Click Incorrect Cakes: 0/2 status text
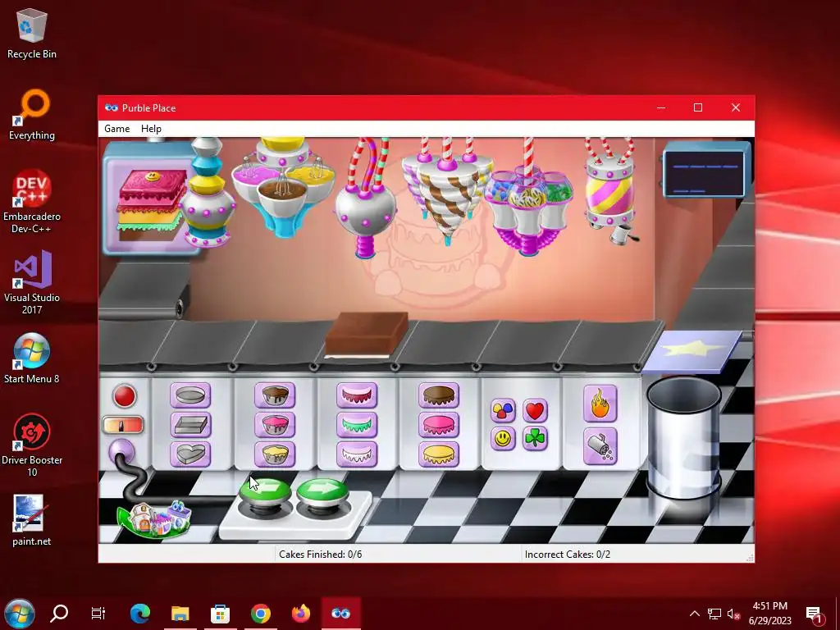This screenshot has height=630, width=840. tap(568, 555)
